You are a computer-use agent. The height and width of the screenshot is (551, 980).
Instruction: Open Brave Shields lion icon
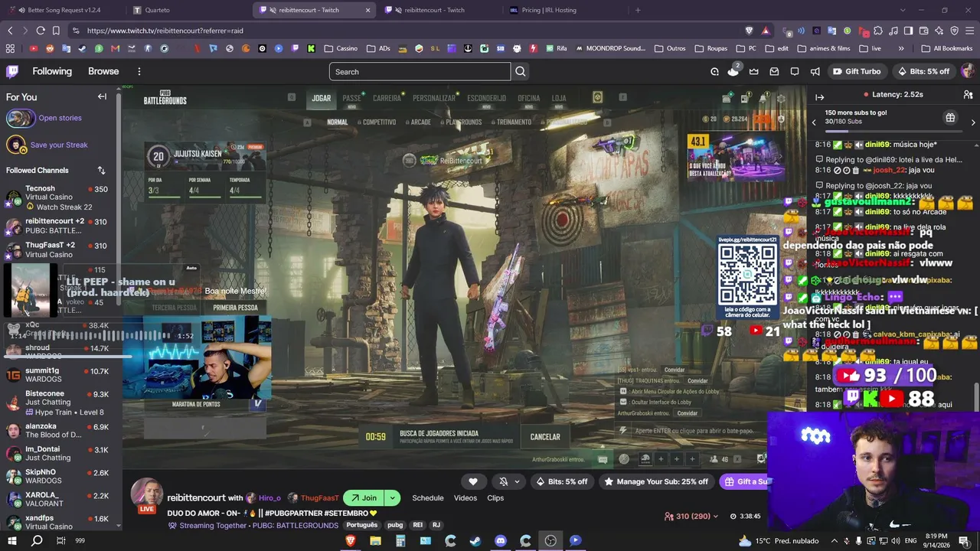749,31
